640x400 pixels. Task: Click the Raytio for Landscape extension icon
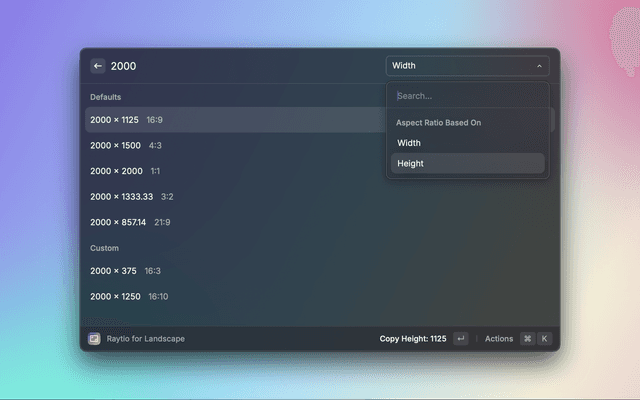94,339
